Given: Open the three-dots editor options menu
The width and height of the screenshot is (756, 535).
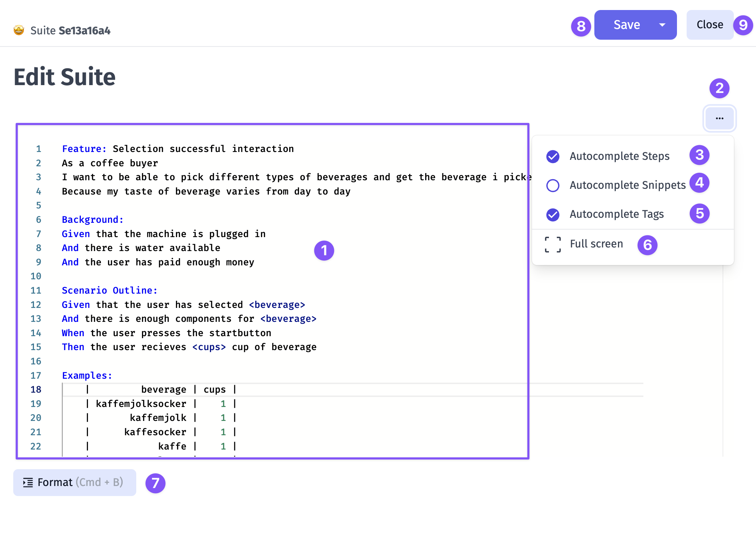Looking at the screenshot, I should click(x=720, y=118).
